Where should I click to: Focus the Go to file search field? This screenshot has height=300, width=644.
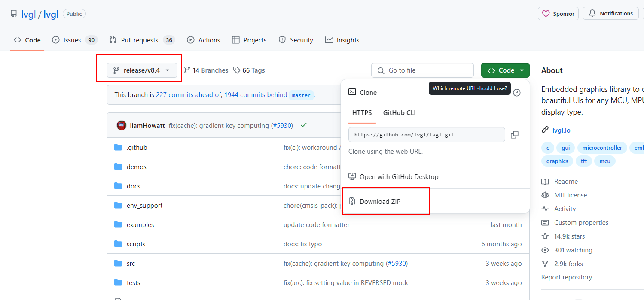click(x=422, y=70)
